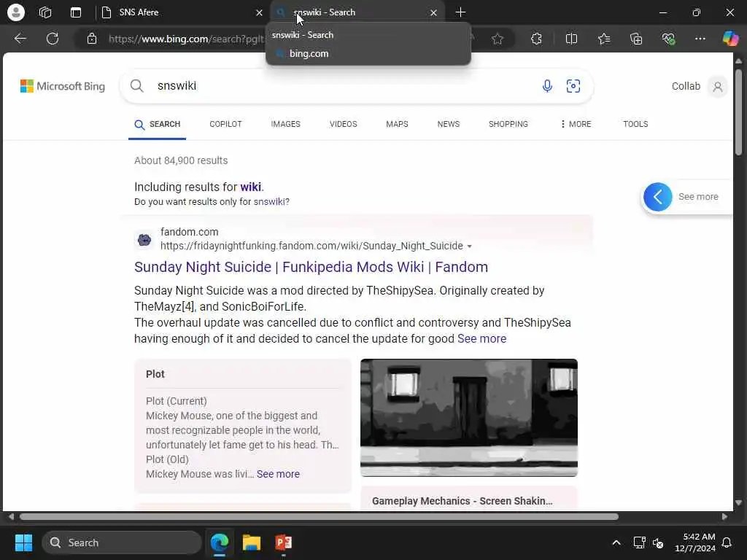The image size is (747, 560).
Task: Switch to the NEWS tab
Action: (449, 124)
